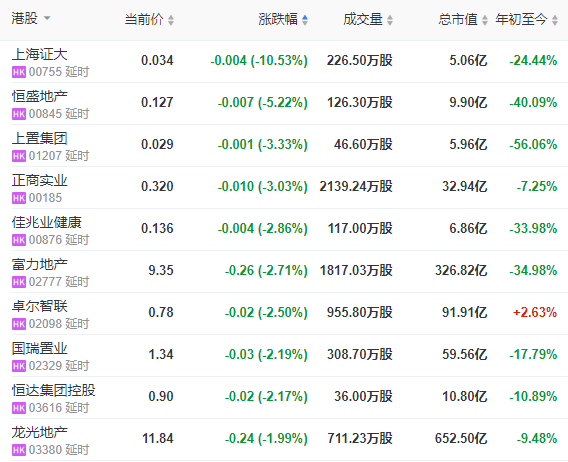Select stock code 03380
The image size is (568, 462).
[45, 450]
